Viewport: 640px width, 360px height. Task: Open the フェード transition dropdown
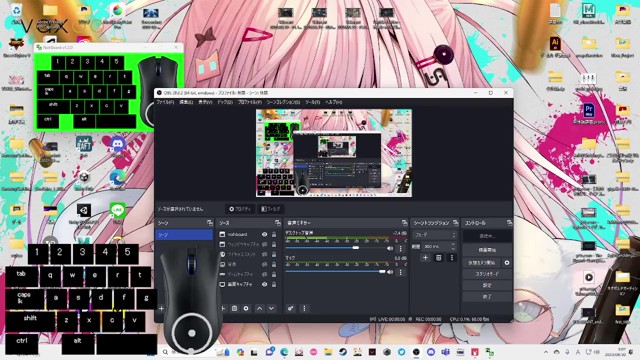point(434,235)
